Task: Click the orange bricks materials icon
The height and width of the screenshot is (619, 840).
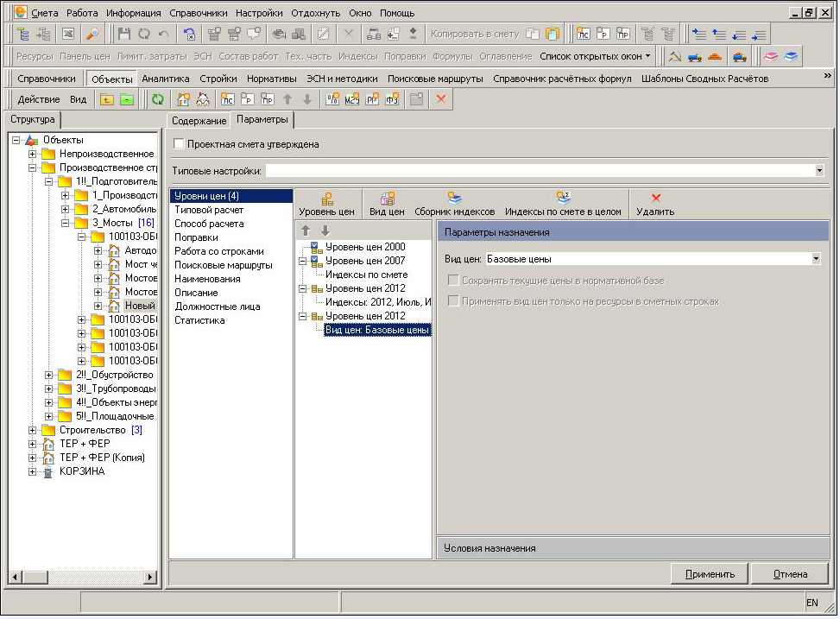Action: pyautogui.click(x=715, y=56)
